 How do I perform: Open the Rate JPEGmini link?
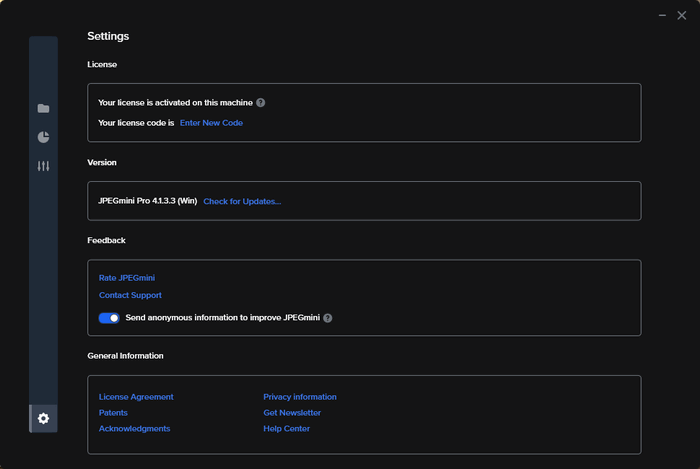click(x=127, y=277)
